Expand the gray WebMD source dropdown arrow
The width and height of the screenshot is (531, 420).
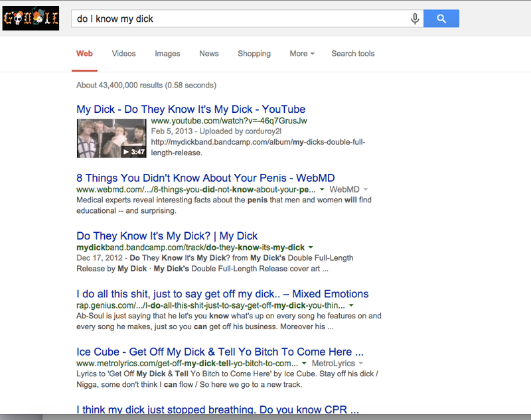click(366, 190)
